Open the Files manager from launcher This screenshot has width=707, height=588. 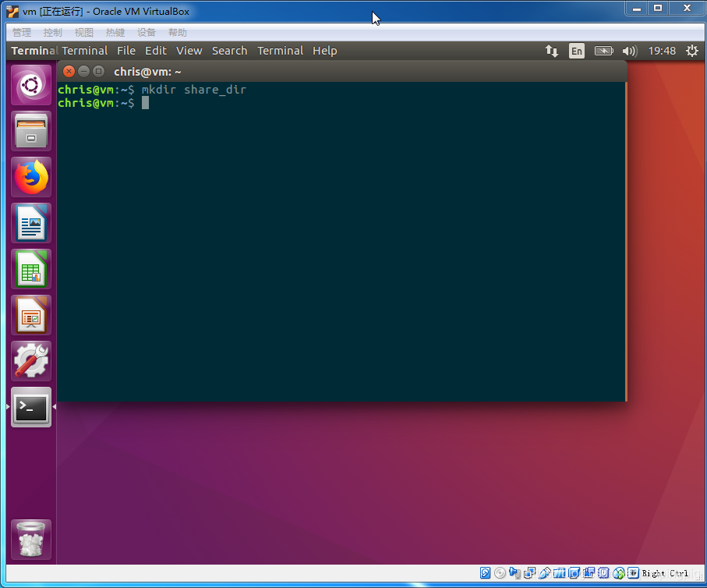(31, 131)
